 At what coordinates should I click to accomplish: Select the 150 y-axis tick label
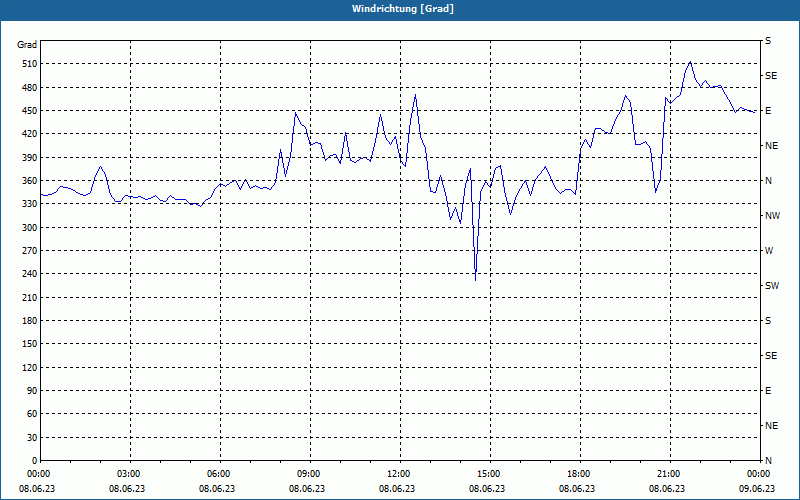point(29,344)
